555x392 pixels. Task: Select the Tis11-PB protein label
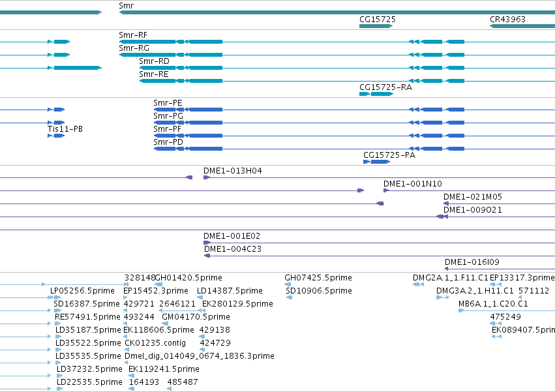[65, 129]
